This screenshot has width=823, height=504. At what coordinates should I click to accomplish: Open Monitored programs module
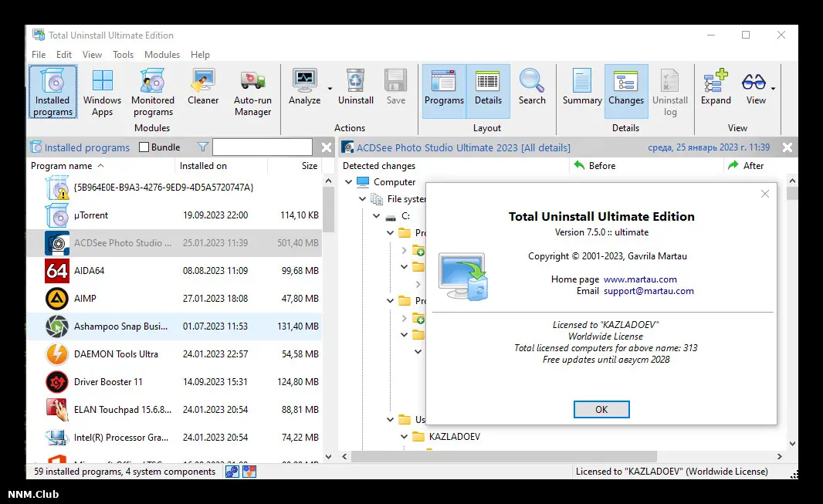coord(153,92)
